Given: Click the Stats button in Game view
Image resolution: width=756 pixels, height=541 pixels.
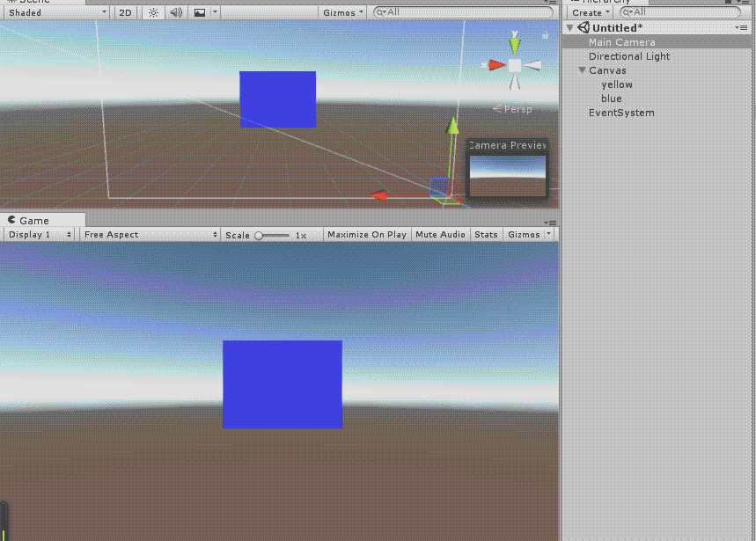Looking at the screenshot, I should coord(485,234).
